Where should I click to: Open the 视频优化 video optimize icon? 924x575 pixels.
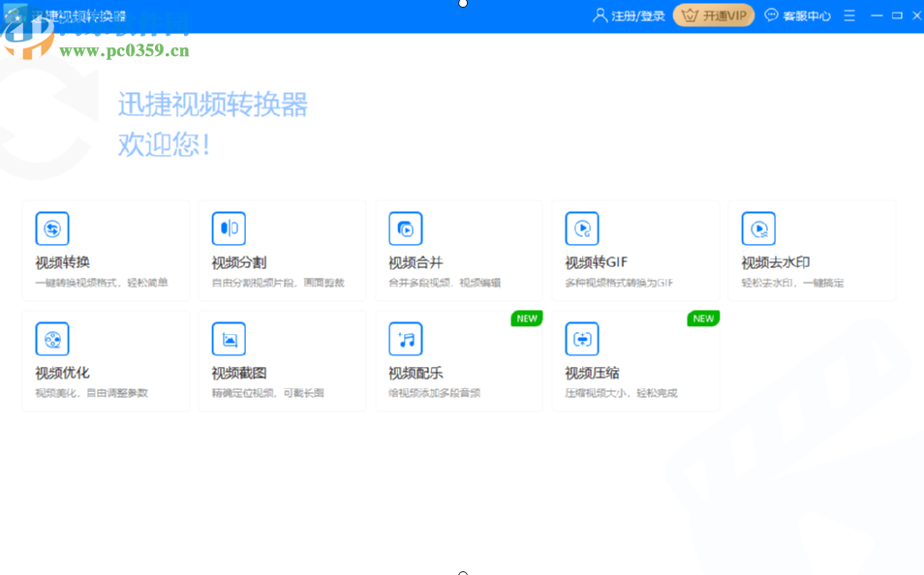[52, 339]
